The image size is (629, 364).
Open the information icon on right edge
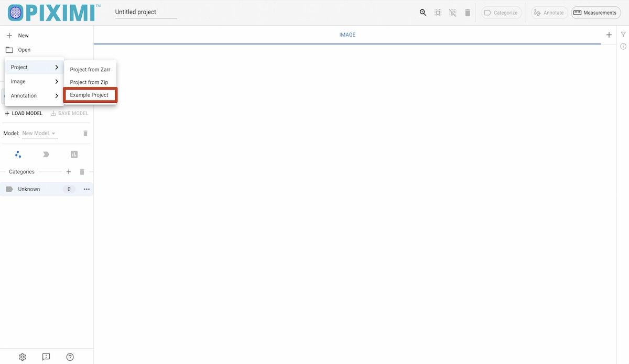point(623,47)
